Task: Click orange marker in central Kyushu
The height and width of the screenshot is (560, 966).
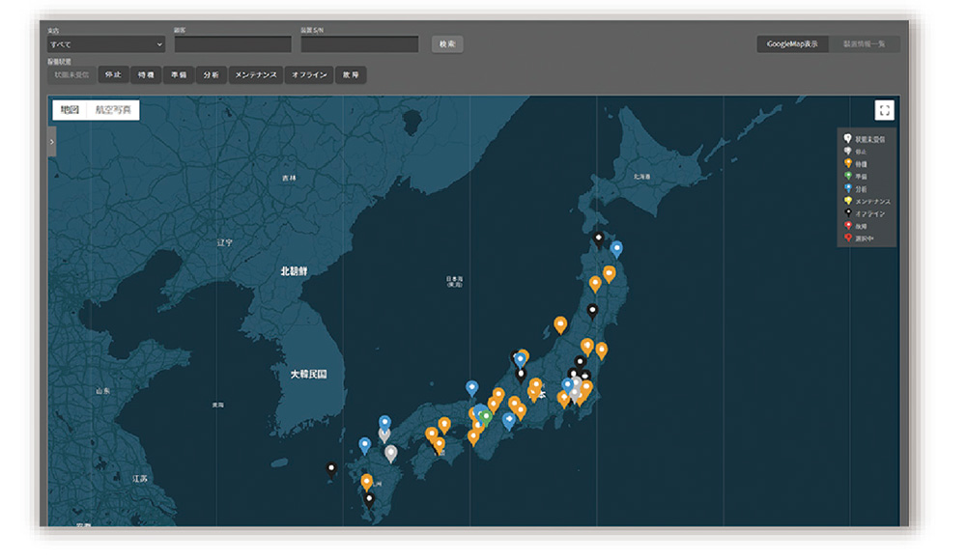Action: pos(366,482)
